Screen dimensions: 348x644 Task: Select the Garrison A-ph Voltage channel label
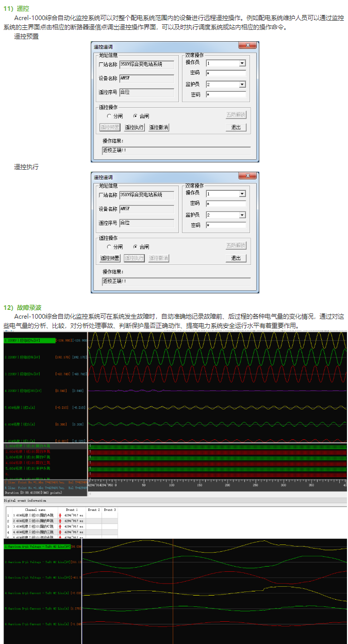point(37,547)
